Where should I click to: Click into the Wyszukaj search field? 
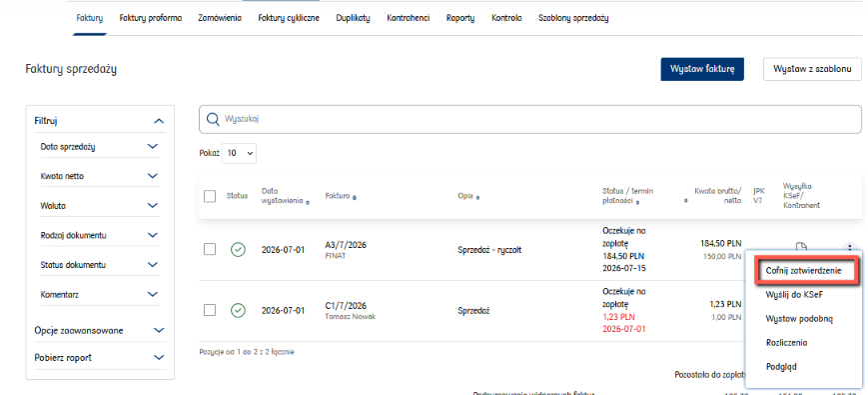(529, 119)
